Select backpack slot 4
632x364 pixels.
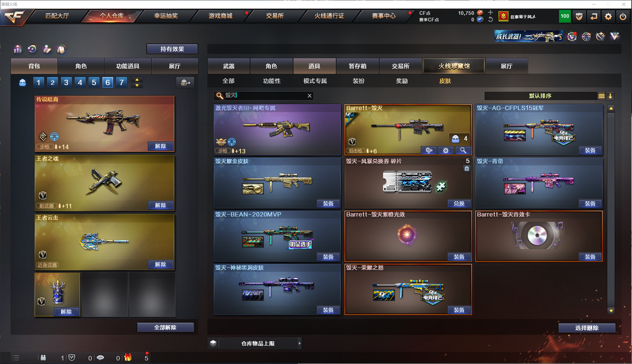tap(80, 83)
